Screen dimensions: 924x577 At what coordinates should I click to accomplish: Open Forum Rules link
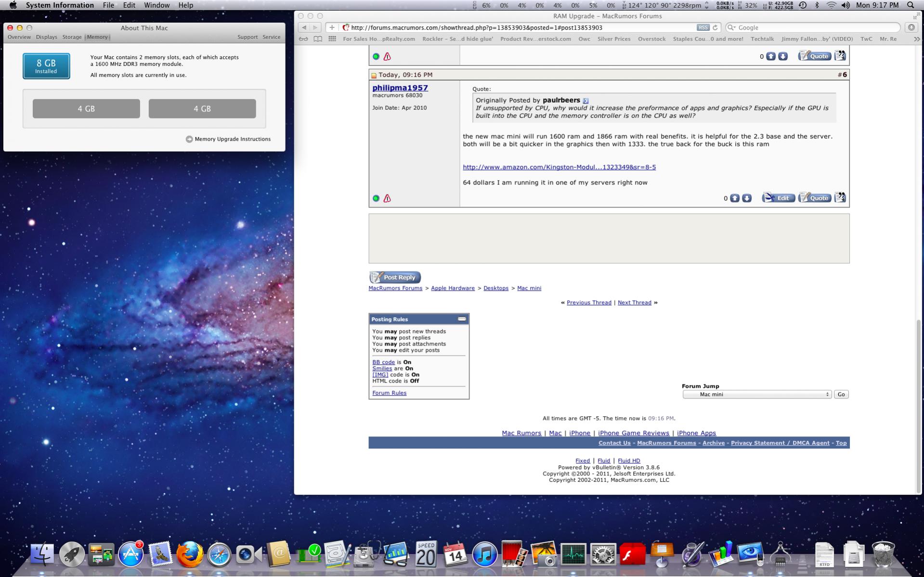(389, 393)
